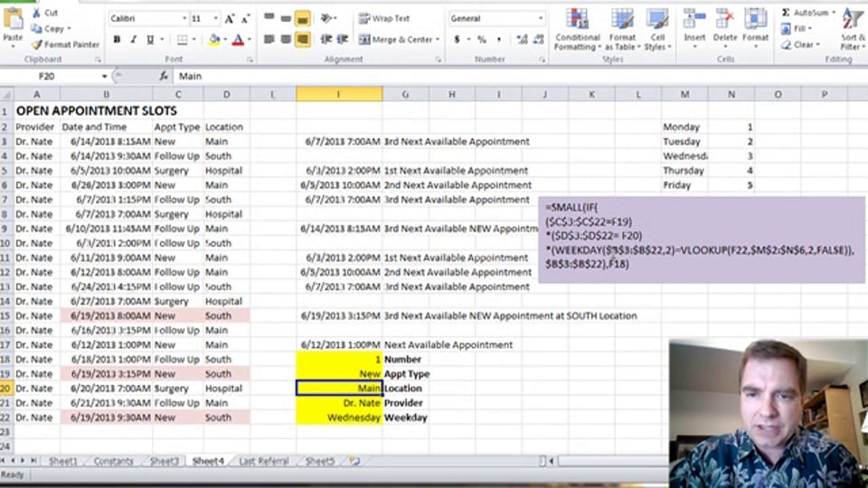
Task: Select yellow cell showing Dr. Nate
Action: [339, 403]
